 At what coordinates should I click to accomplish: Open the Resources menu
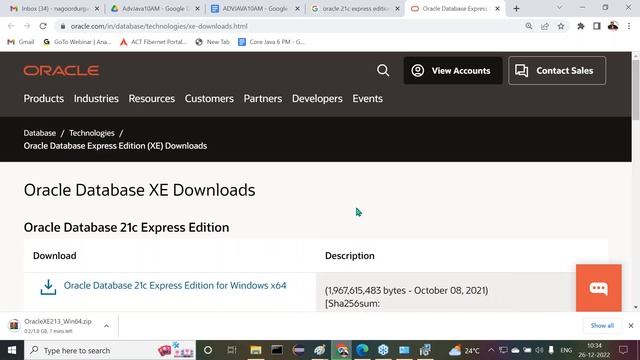[x=151, y=98]
